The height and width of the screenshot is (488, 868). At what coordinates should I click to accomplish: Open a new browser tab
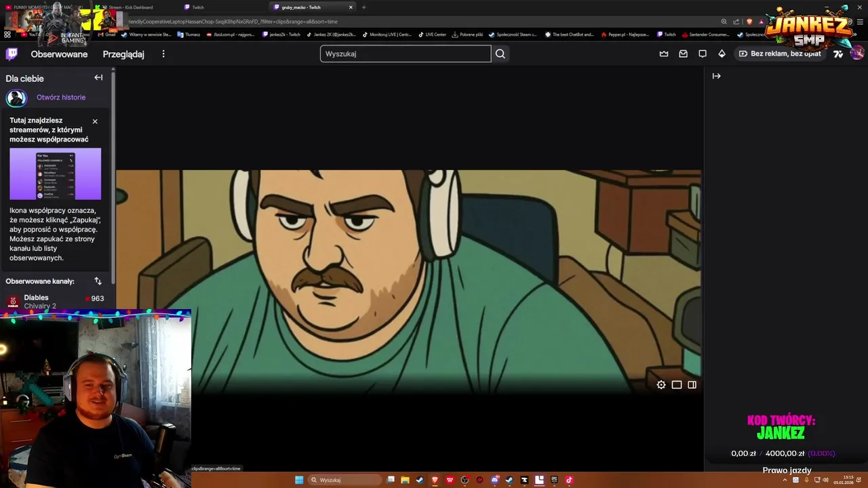point(363,7)
